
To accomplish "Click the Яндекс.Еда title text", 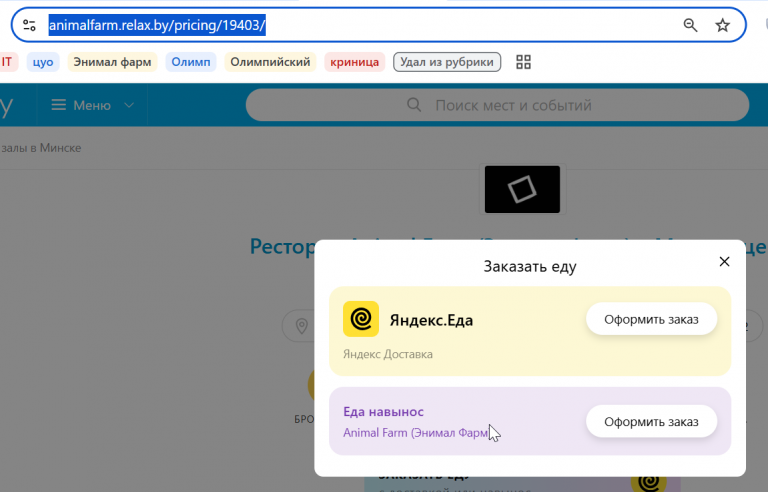I will (431, 320).
